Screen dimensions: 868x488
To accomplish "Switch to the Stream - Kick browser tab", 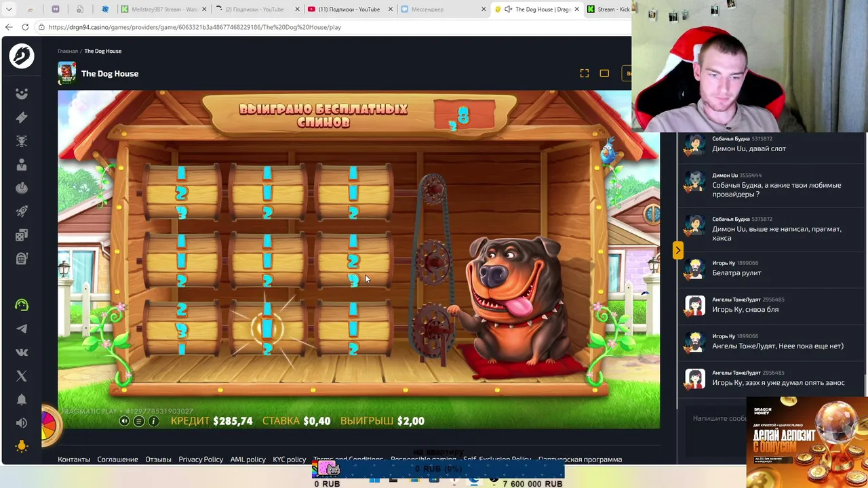I will click(609, 9).
